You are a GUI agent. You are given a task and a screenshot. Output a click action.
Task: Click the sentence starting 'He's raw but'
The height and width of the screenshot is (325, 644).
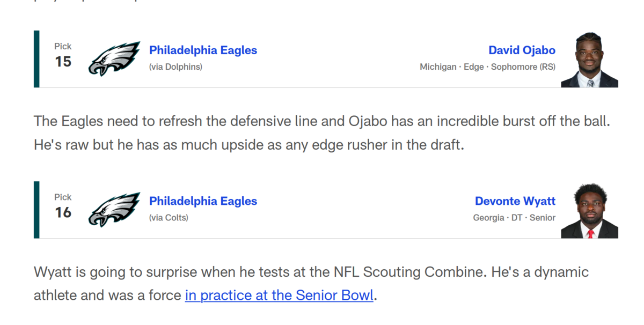pyautogui.click(x=248, y=145)
